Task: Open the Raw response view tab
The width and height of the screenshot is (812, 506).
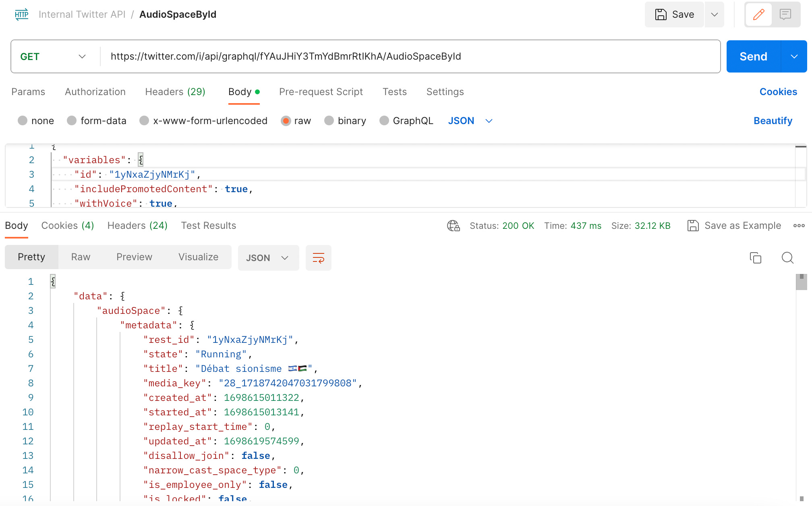Action: 81,257
